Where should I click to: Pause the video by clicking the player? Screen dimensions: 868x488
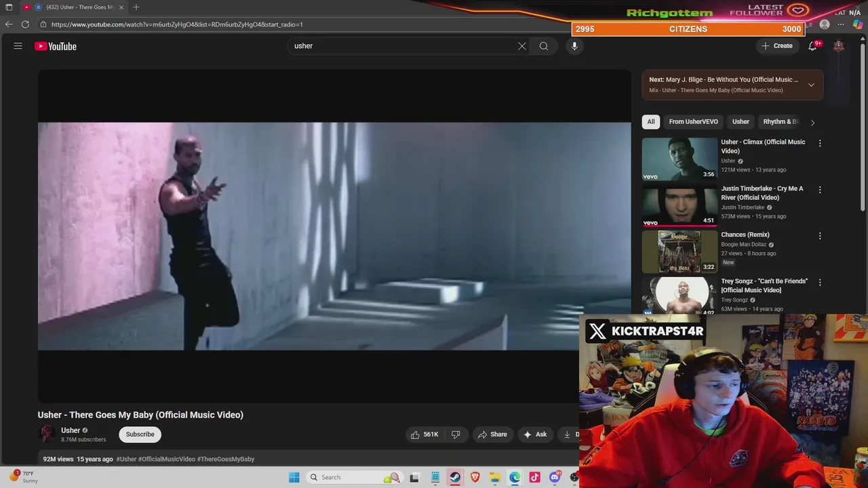click(x=334, y=236)
